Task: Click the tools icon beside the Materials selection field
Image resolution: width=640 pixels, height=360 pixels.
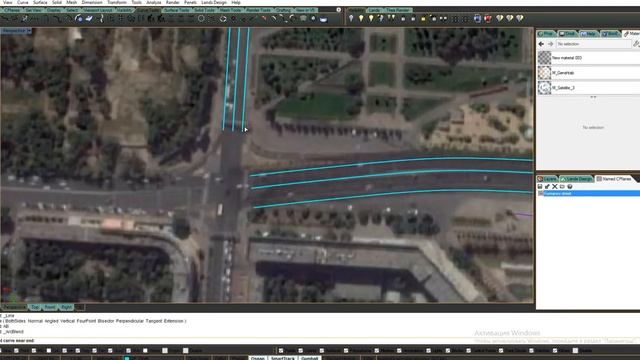Action: point(636,44)
